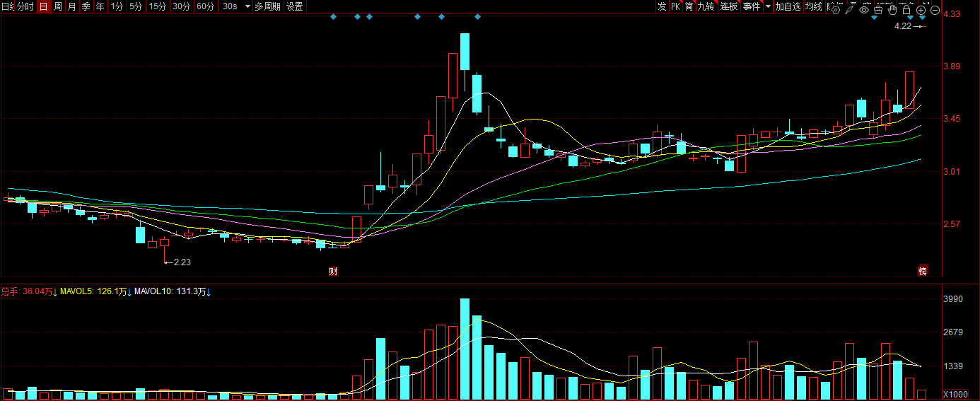Viewport: 980px width, 401px height.
Task: Expand the dropdown arrow after 事件
Action: (768, 6)
